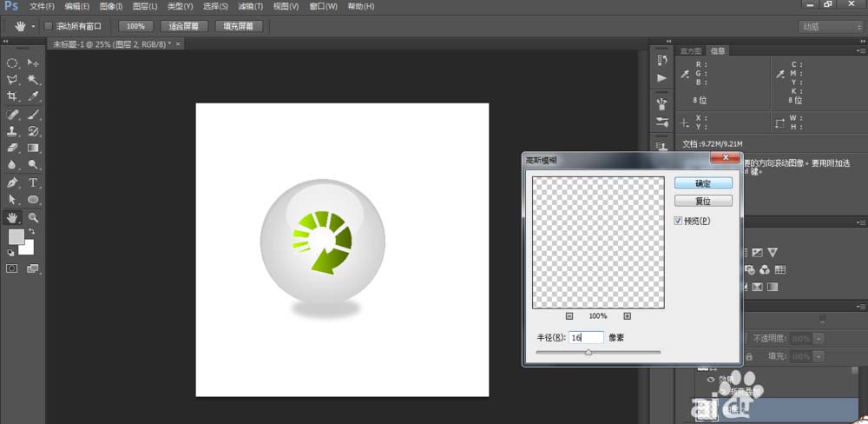Choose the Horizontal Type tool
868x424 pixels.
click(33, 183)
